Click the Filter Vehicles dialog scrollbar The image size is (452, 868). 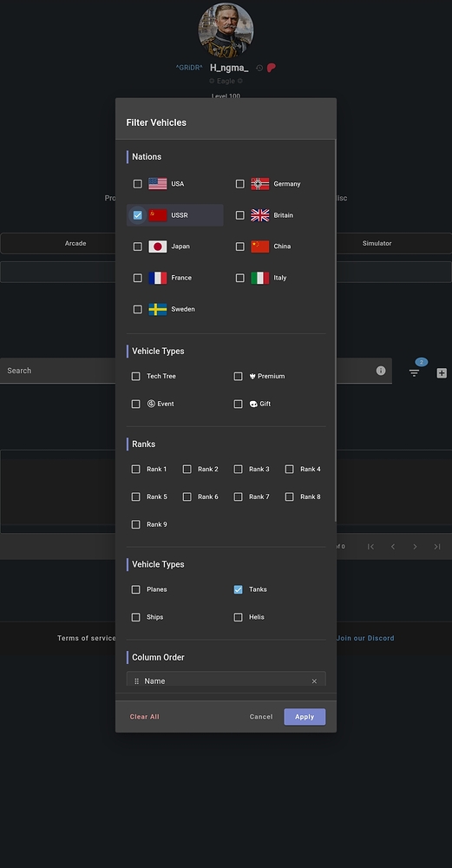[x=335, y=331]
